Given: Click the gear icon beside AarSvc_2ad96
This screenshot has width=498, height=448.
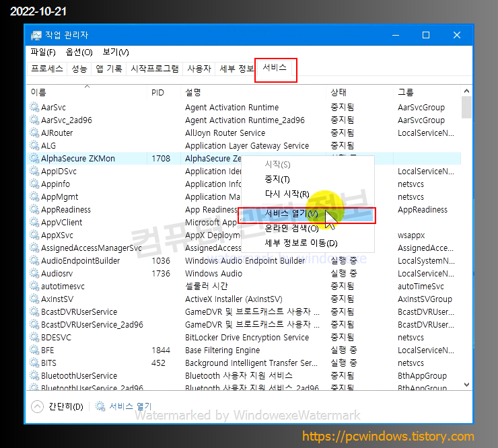Looking at the screenshot, I should click(34, 120).
